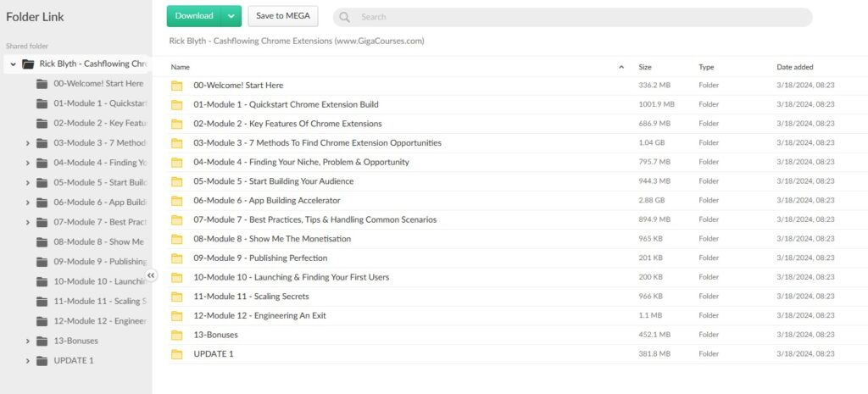
Task: Expand 06-Module 6 in sidebar tree
Action: (28, 203)
